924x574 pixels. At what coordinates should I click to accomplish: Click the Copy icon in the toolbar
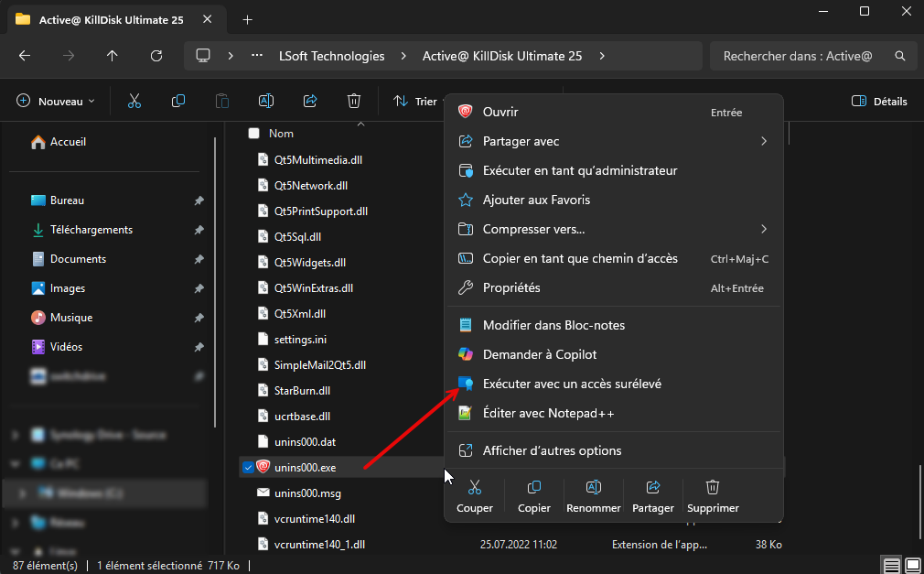tap(178, 102)
